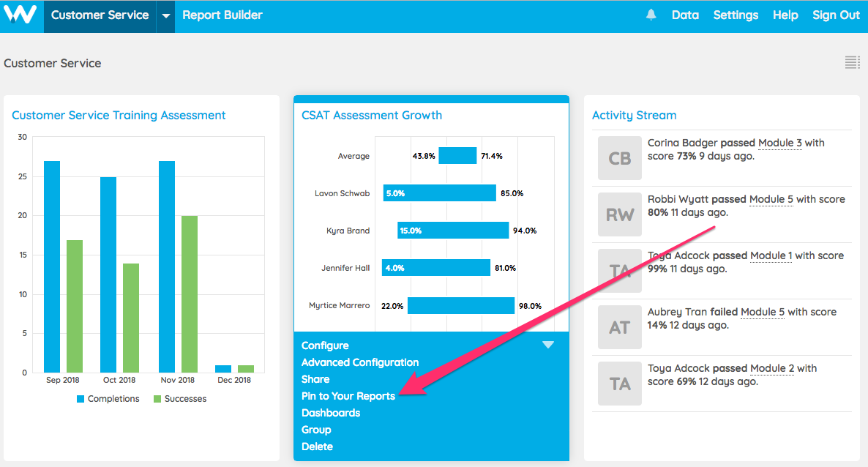Click the Sign Out link
868x467 pixels.
836,15
